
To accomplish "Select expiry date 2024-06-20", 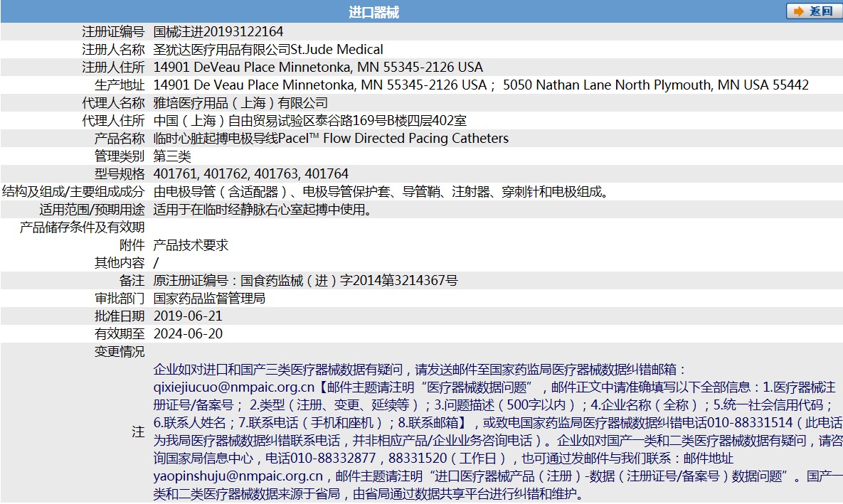I will 188,333.
